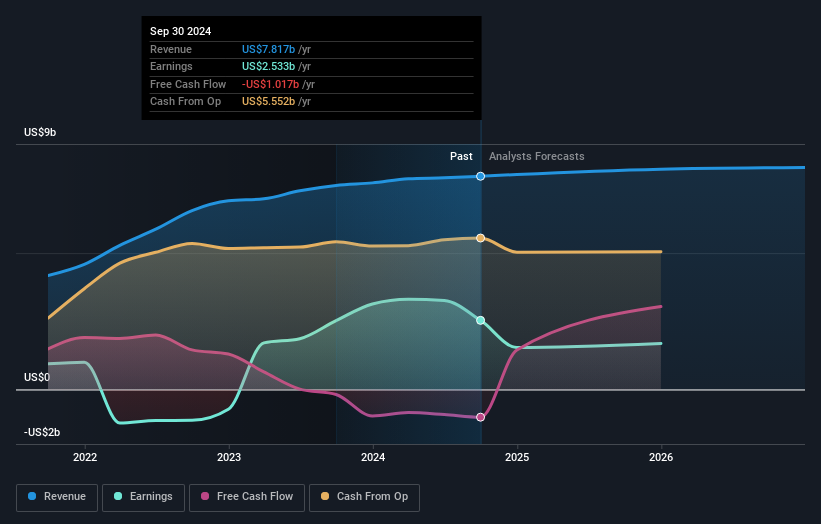Toggle the Cash From Op legend button
The width and height of the screenshot is (821, 524).
click(364, 497)
